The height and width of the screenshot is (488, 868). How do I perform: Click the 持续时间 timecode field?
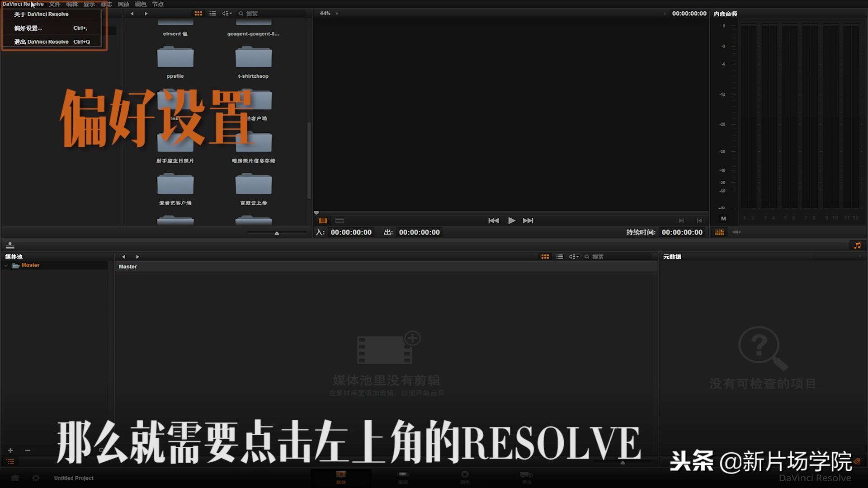(x=682, y=232)
